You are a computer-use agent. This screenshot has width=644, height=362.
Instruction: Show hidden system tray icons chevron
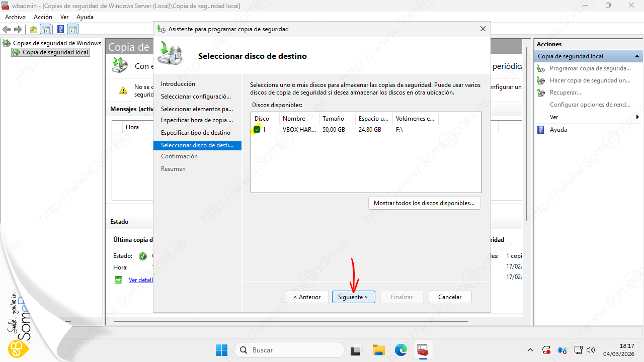530,350
